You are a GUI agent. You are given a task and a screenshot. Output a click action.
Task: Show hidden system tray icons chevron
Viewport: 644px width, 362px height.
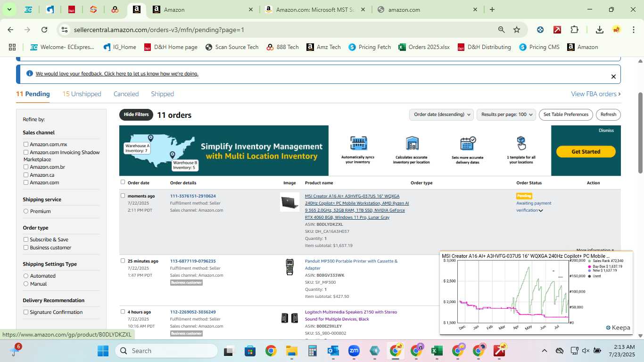click(x=544, y=351)
